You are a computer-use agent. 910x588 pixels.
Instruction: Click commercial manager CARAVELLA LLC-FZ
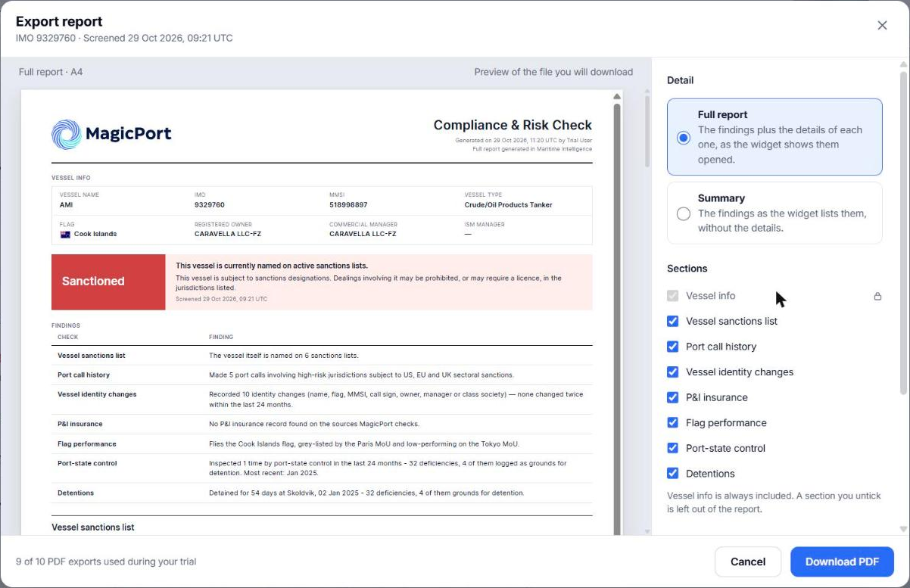point(363,235)
